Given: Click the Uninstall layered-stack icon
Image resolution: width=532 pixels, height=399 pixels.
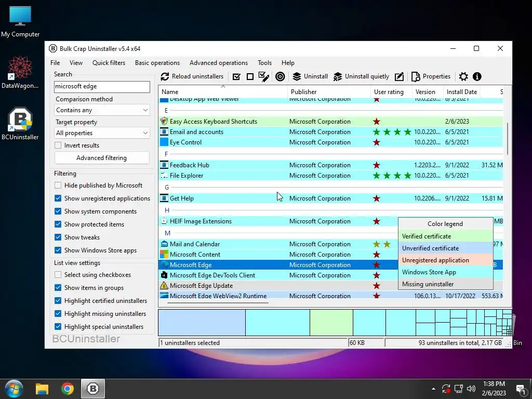Looking at the screenshot, I should tap(297, 77).
